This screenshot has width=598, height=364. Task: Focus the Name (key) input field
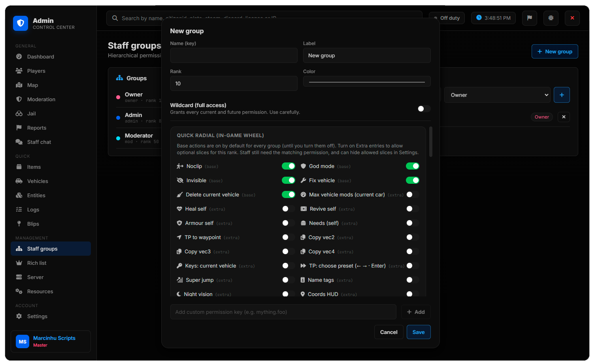click(234, 55)
